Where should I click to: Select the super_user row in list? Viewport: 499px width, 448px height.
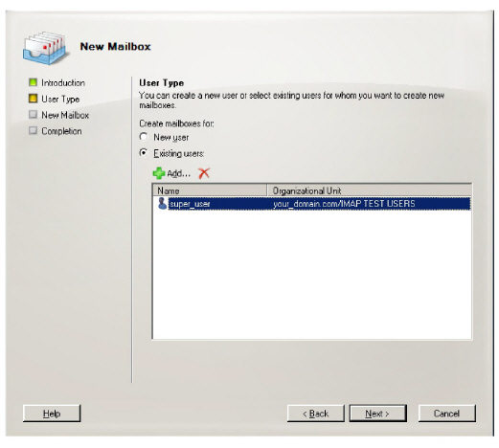(312, 204)
